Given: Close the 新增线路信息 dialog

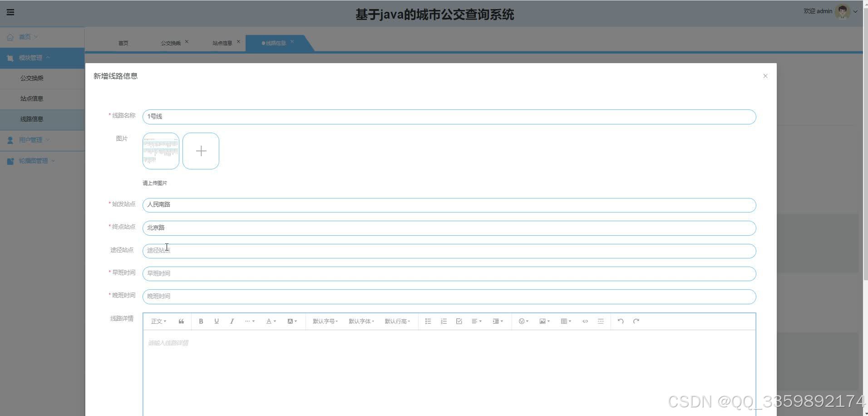Looking at the screenshot, I should [765, 76].
